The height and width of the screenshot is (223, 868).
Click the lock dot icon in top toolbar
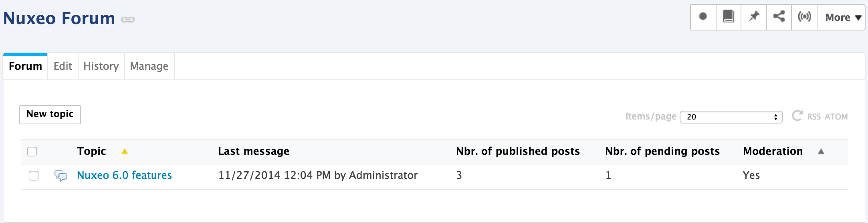click(703, 16)
